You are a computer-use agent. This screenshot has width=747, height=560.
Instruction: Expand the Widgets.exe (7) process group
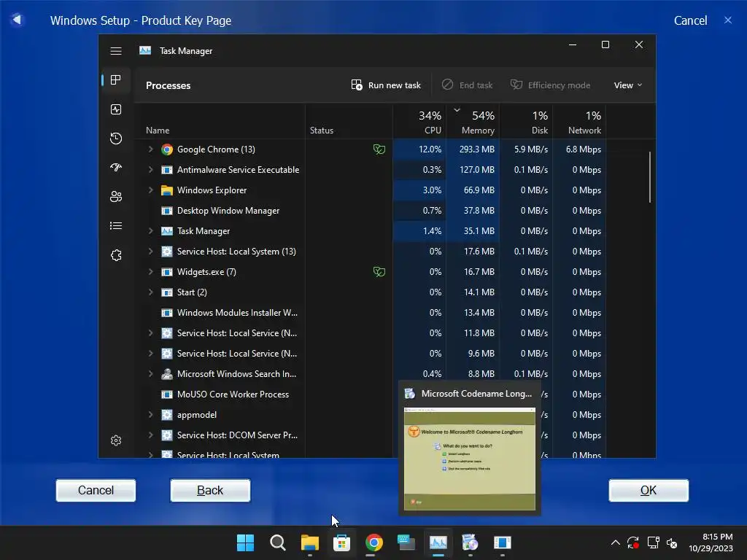150,272
